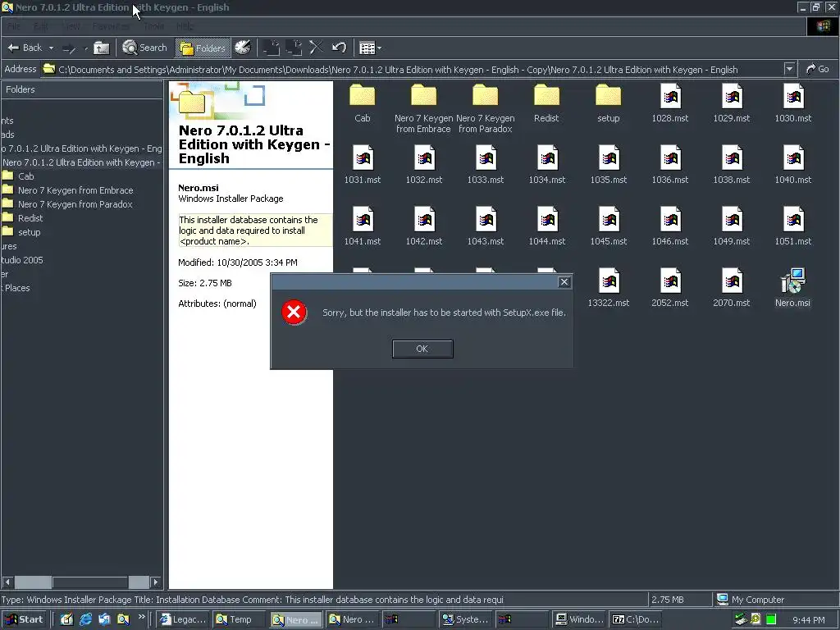Image resolution: width=840 pixels, height=630 pixels.
Task: Click the system tray clock 9:44 PM
Action: click(808, 620)
